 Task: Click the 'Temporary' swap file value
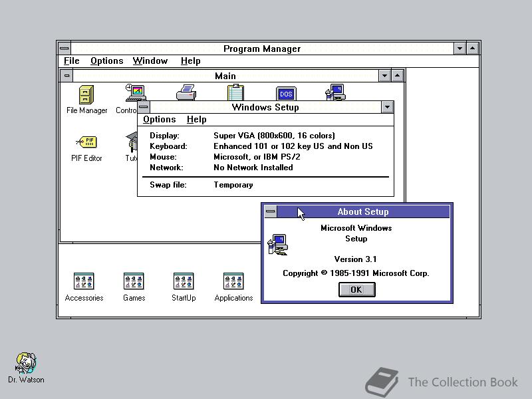(233, 185)
